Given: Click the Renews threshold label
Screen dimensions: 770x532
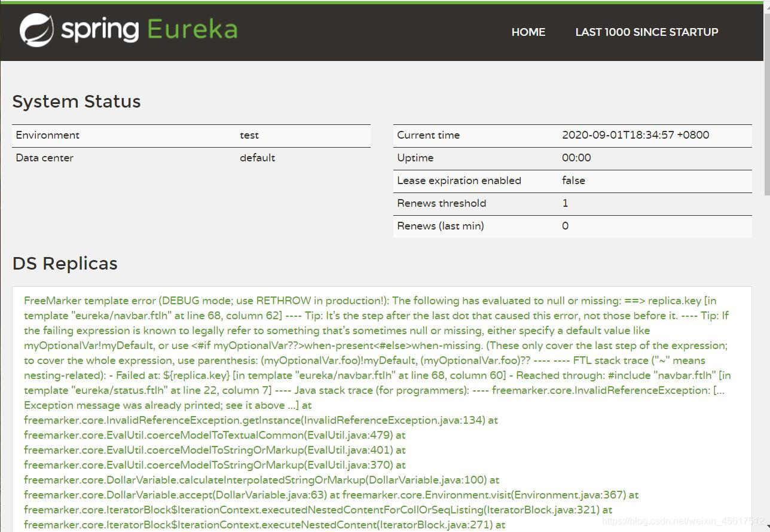Looking at the screenshot, I should tap(442, 203).
